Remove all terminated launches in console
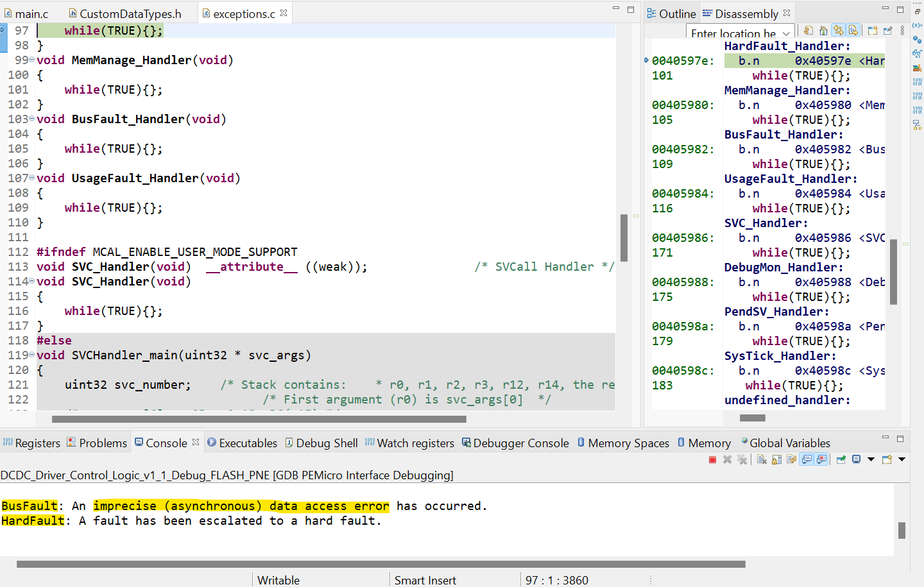 coord(742,459)
